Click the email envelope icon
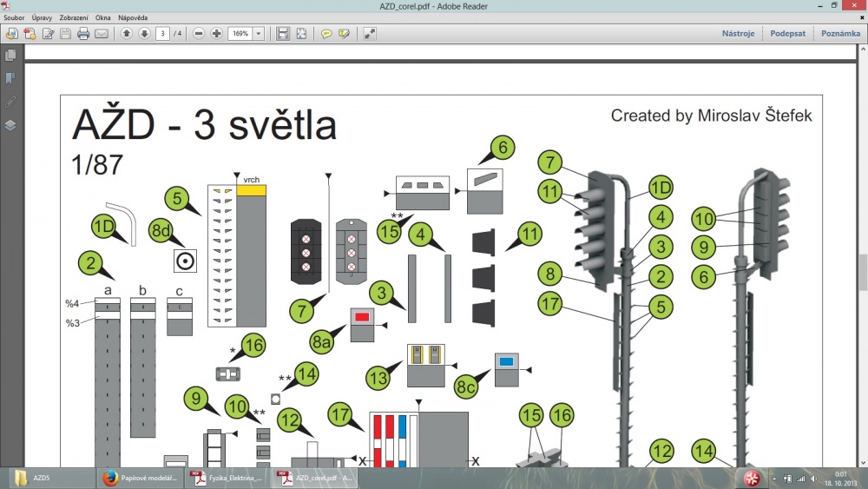This screenshot has height=489, width=868. pyautogui.click(x=102, y=34)
